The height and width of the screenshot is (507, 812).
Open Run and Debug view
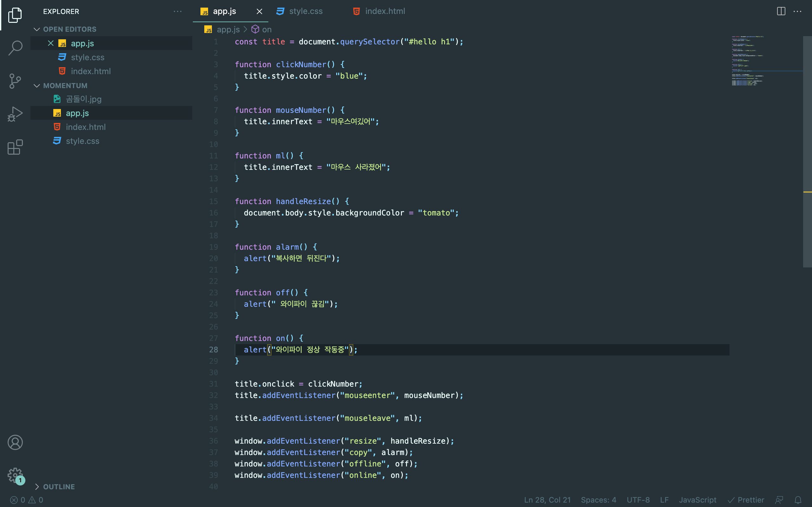click(15, 114)
